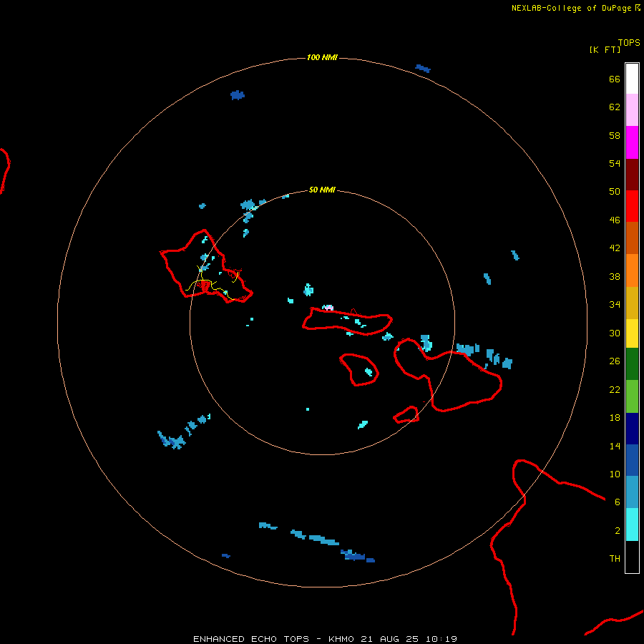The height and width of the screenshot is (644, 644).
Task: Pick the light blue legend swatch
Action: (632, 492)
